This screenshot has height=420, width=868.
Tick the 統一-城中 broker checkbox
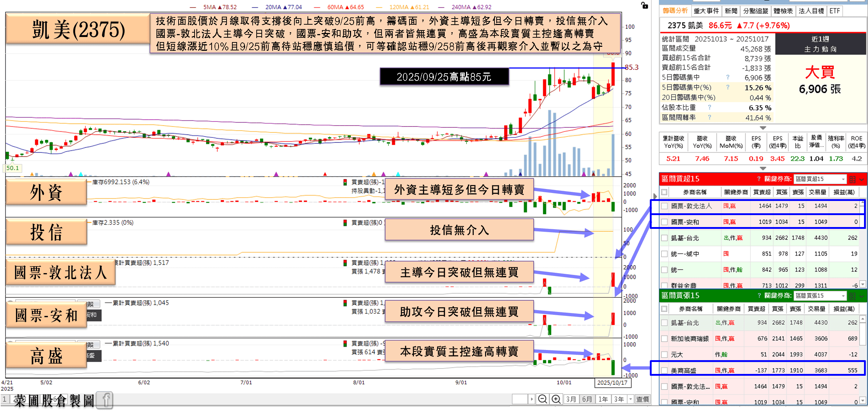[664, 254]
